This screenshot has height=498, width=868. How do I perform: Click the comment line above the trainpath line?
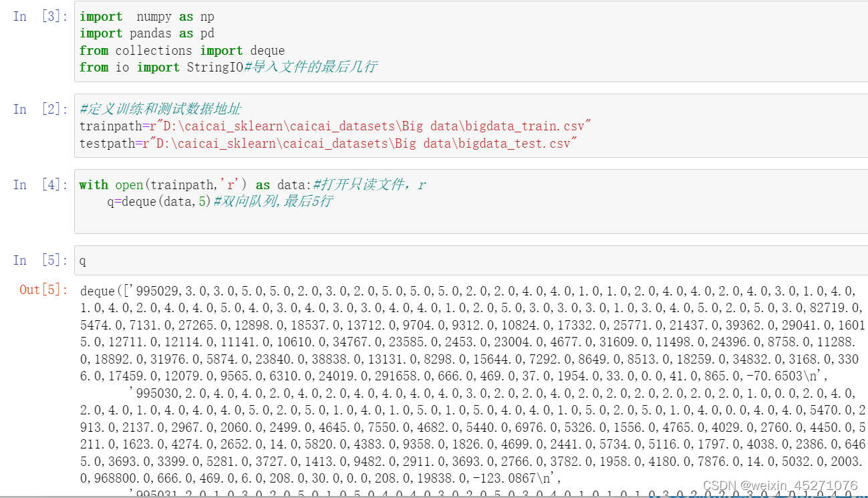click(160, 109)
